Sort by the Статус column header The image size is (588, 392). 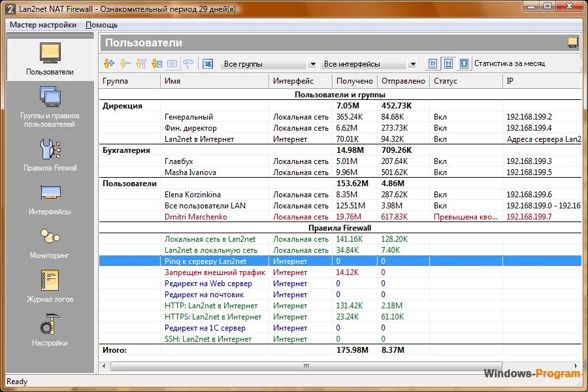click(x=466, y=81)
